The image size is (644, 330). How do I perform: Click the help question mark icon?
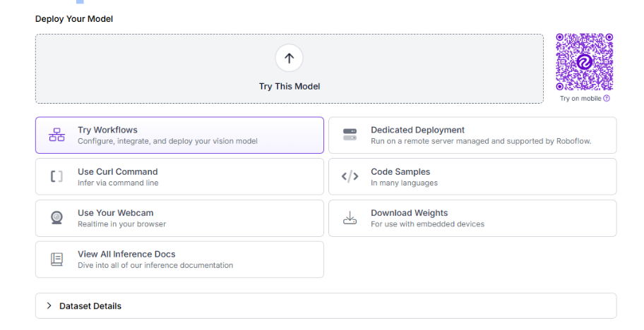coord(607,99)
